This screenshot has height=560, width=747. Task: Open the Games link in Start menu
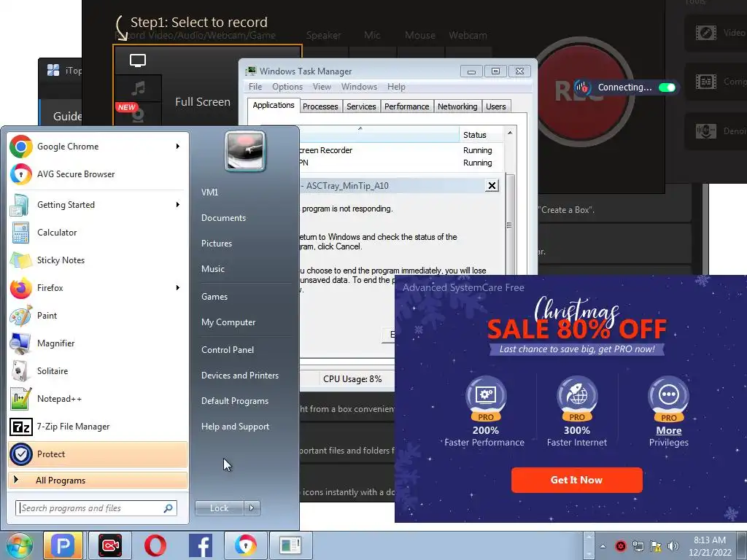pos(214,297)
